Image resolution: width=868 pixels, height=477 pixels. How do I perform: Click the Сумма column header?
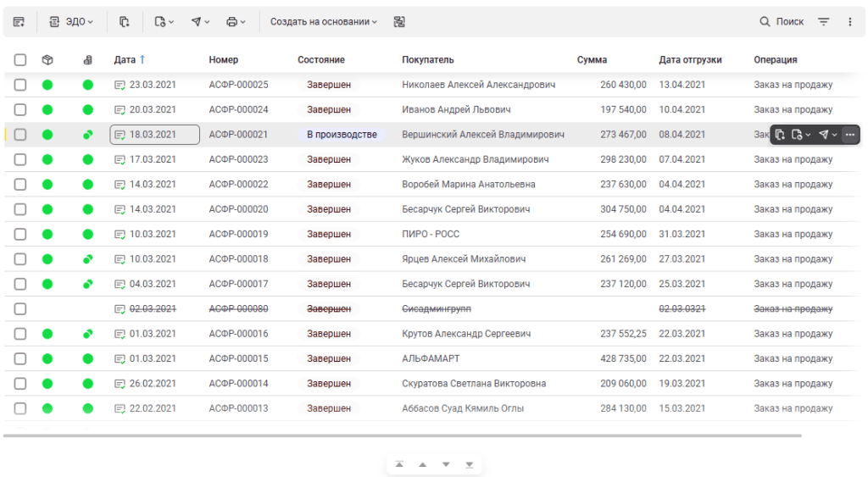tap(592, 60)
